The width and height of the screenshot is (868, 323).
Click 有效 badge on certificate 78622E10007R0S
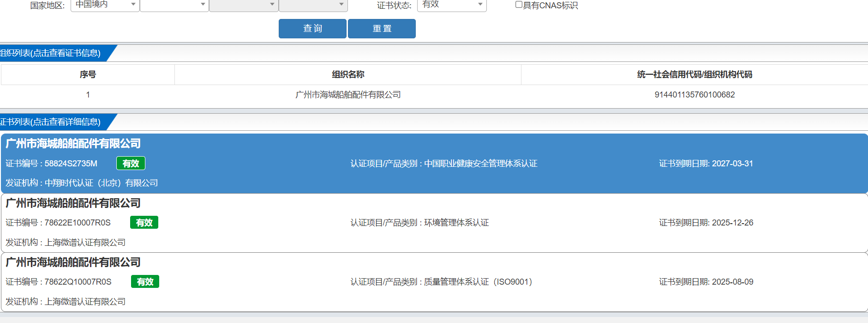[x=144, y=222]
